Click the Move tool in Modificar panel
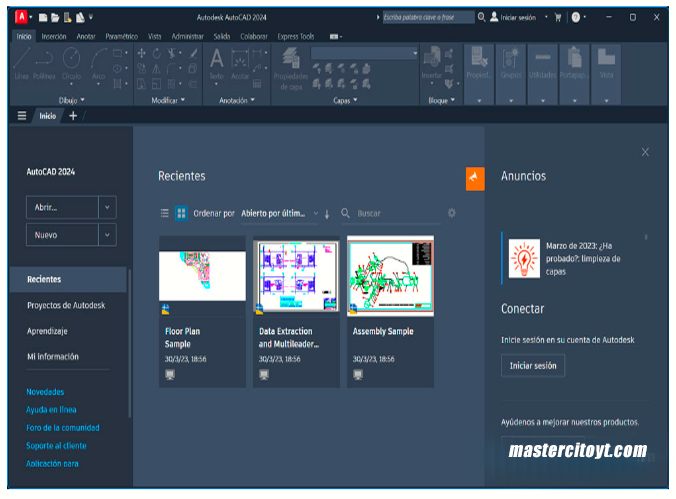This screenshot has height=499, width=676. click(141, 53)
